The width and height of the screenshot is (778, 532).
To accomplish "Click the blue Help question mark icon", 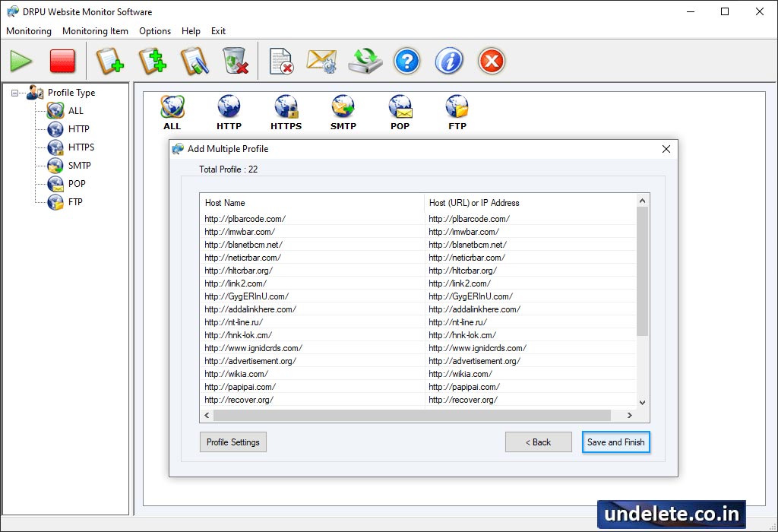I will click(x=407, y=61).
